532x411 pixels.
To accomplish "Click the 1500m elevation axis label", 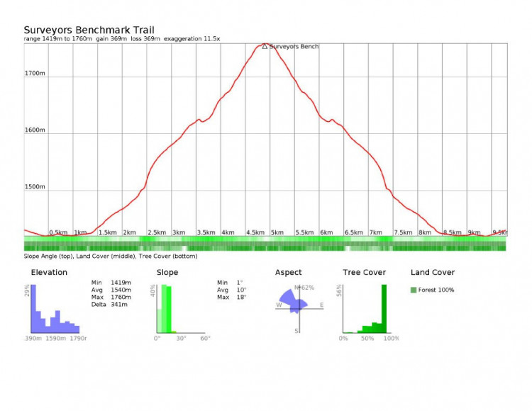I will coord(35,188).
